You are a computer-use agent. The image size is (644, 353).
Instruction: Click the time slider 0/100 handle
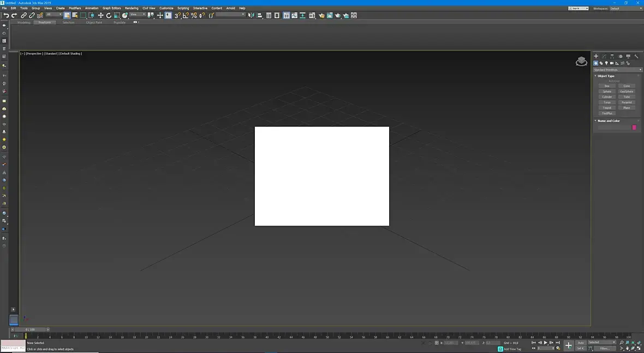coord(30,330)
